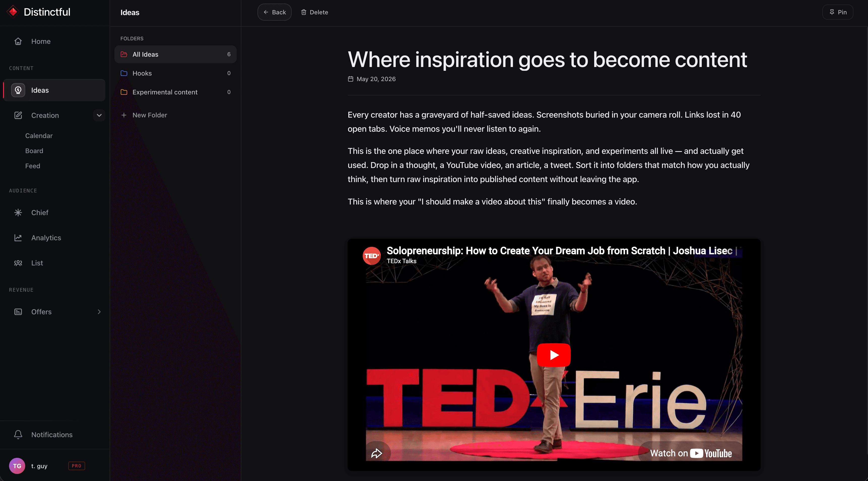Viewport: 868px width, 481px height.
Task: Click the Hooks blue folder icon
Action: (x=124, y=73)
